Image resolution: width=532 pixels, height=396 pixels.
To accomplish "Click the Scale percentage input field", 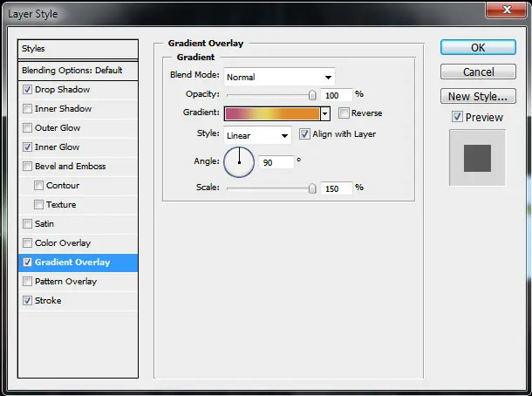I will coord(337,188).
